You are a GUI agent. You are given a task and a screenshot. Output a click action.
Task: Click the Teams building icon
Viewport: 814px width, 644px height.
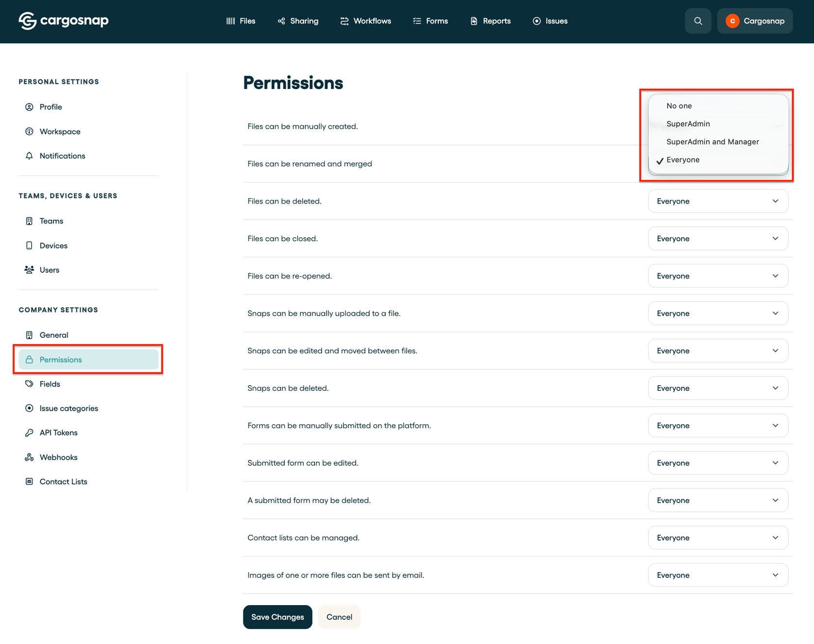pos(29,221)
